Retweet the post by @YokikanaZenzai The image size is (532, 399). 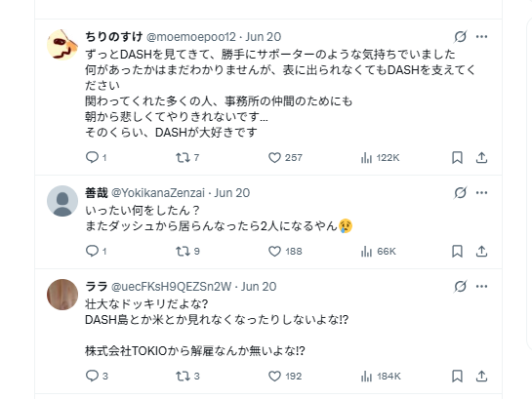coord(187,251)
